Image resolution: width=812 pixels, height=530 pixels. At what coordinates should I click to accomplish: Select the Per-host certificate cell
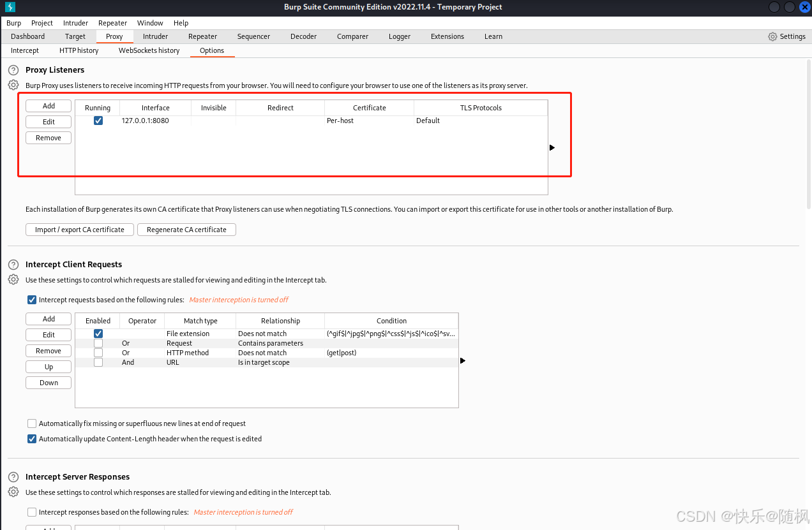point(369,121)
